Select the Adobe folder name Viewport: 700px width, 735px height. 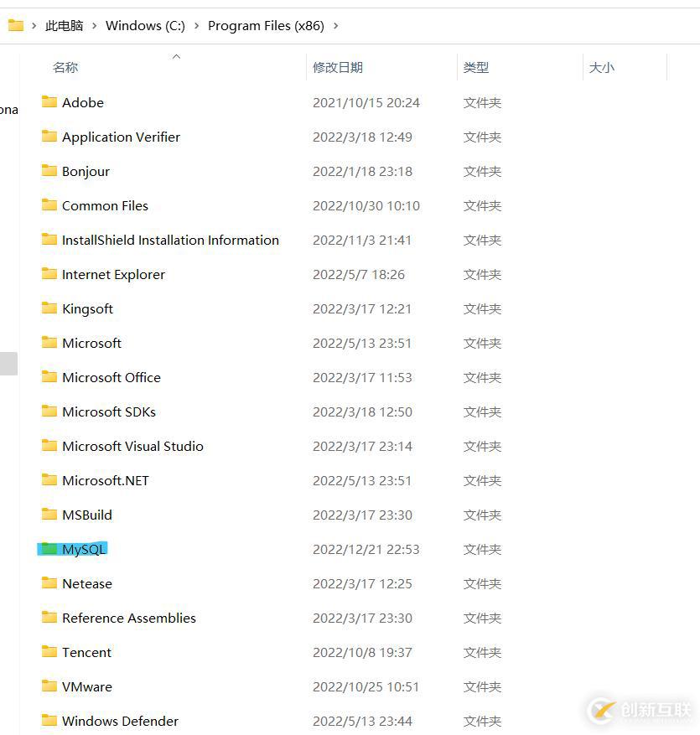click(x=83, y=102)
